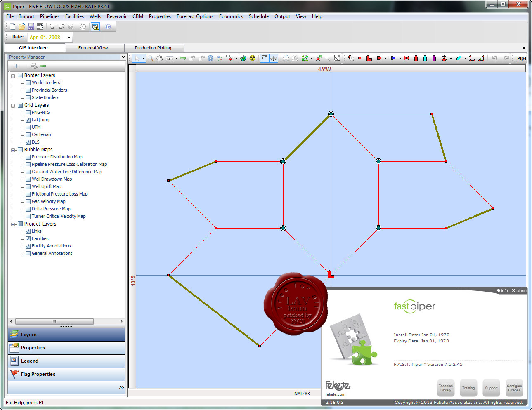Click the single light bulb toolbar icon
532x410 pixels.
[x=52, y=26]
